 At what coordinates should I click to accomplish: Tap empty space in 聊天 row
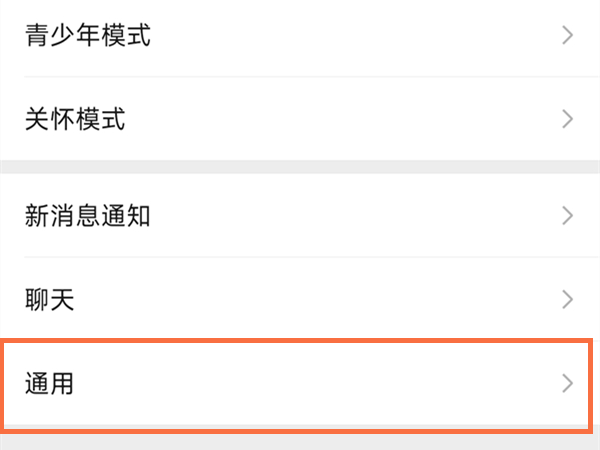350,299
